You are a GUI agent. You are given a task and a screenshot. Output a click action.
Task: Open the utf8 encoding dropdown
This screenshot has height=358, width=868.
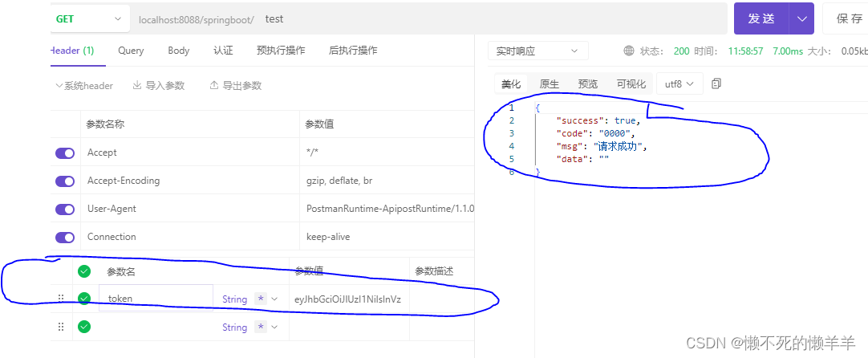click(679, 84)
